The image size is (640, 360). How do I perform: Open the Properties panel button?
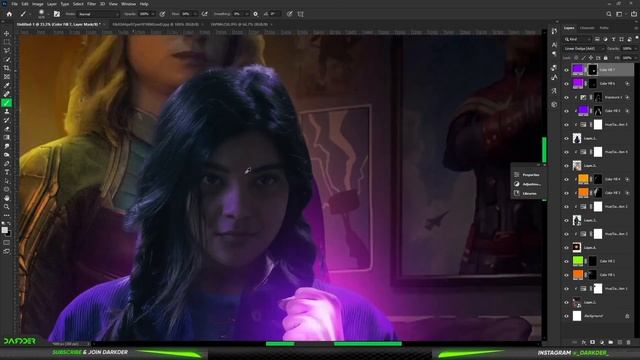point(527,175)
